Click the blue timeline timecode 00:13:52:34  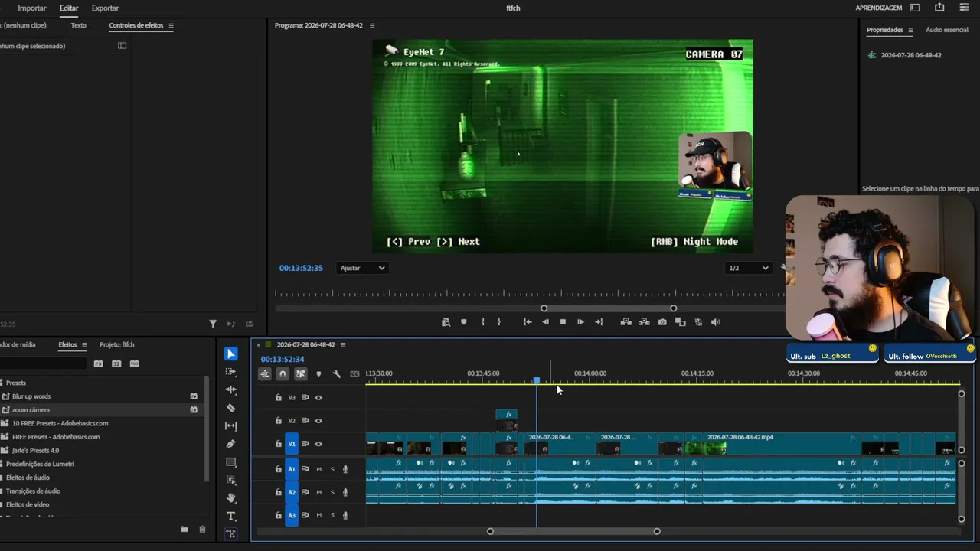point(283,360)
